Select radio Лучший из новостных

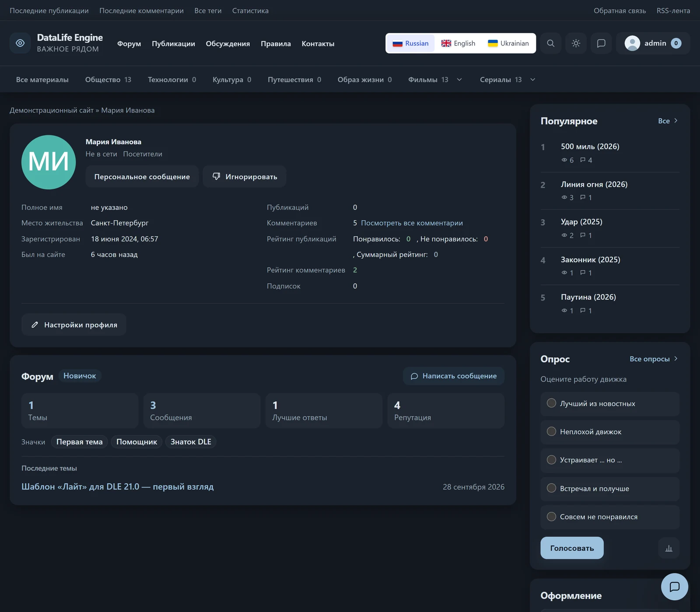click(x=552, y=403)
